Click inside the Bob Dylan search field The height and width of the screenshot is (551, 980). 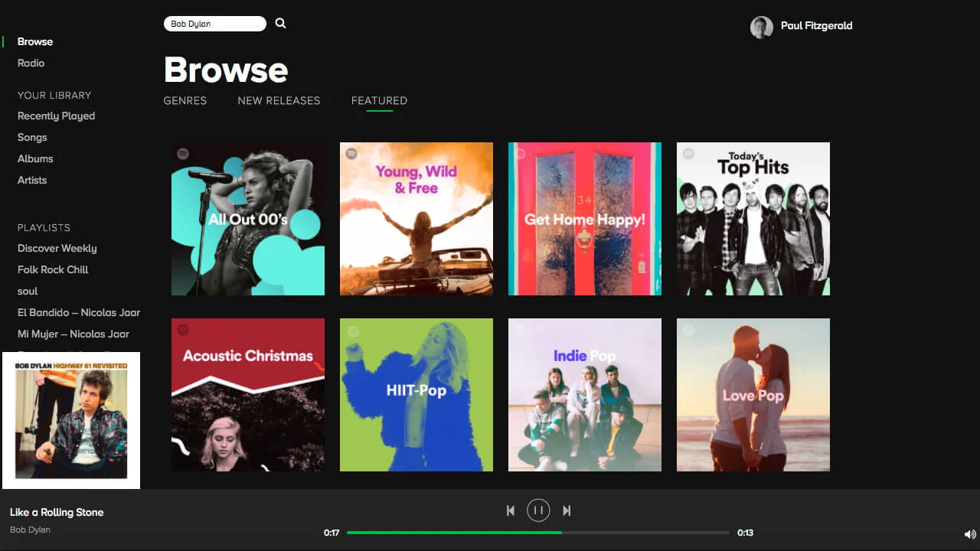pyautogui.click(x=214, y=23)
